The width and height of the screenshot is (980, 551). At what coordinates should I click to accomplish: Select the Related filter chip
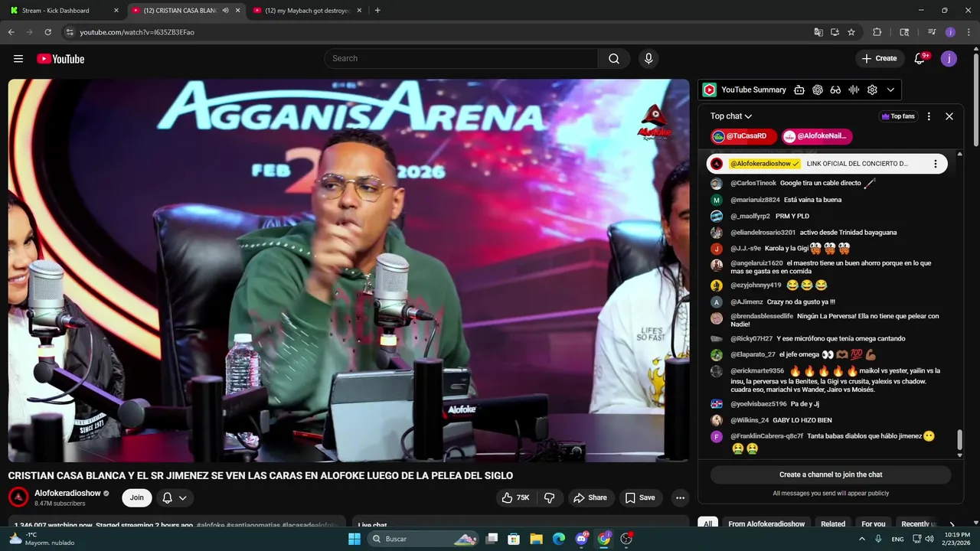point(833,524)
